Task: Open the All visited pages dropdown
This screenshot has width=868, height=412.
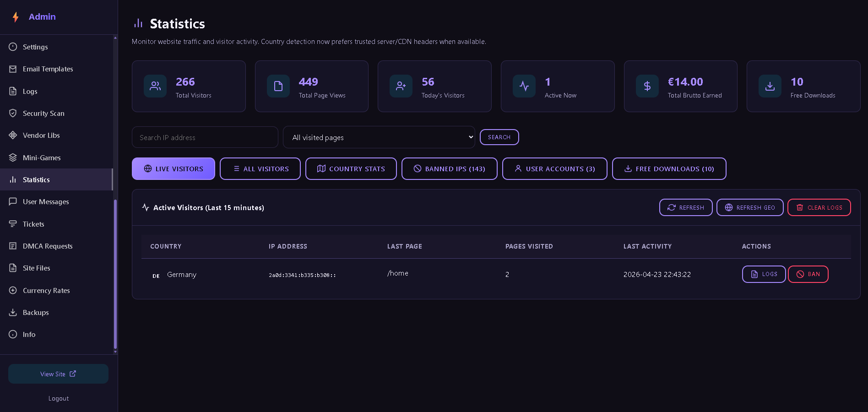Action: coord(379,137)
